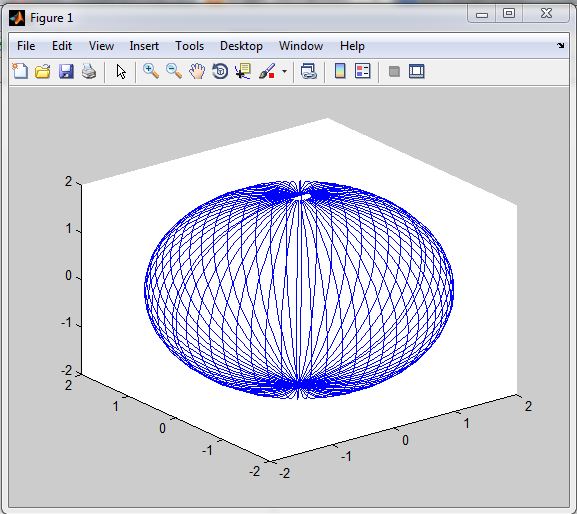Click the Hide Plot Tools icon
This screenshot has width=577, height=514.
(394, 71)
